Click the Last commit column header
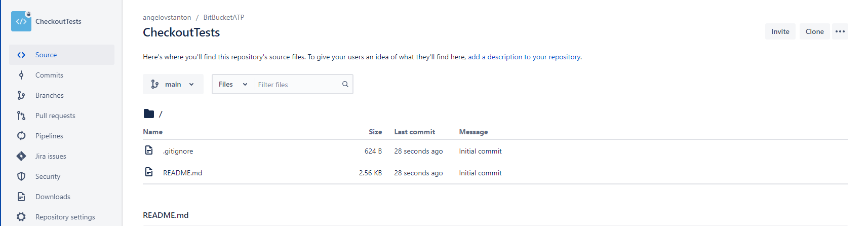Screen dimensions: 868x226 coord(414,132)
